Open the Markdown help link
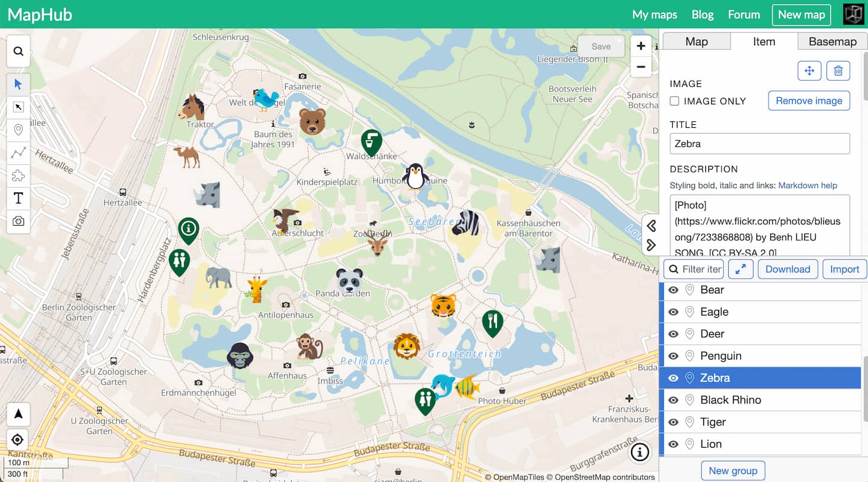The width and height of the screenshot is (868, 482). point(807,185)
